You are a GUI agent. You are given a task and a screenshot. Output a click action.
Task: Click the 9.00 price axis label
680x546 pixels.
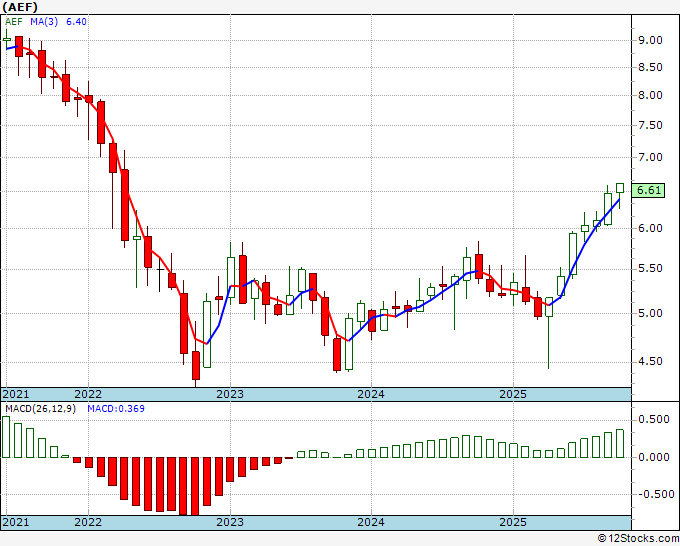(651, 40)
